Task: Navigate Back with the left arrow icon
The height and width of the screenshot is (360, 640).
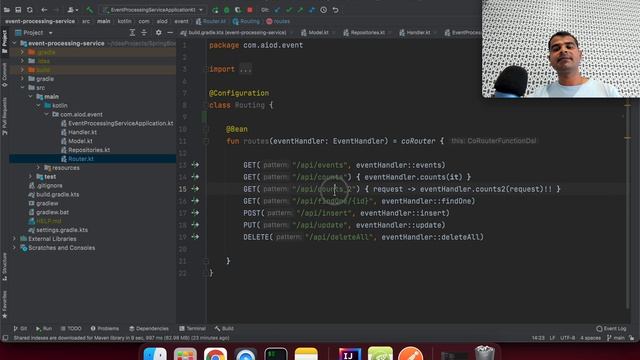Action: coord(44,10)
